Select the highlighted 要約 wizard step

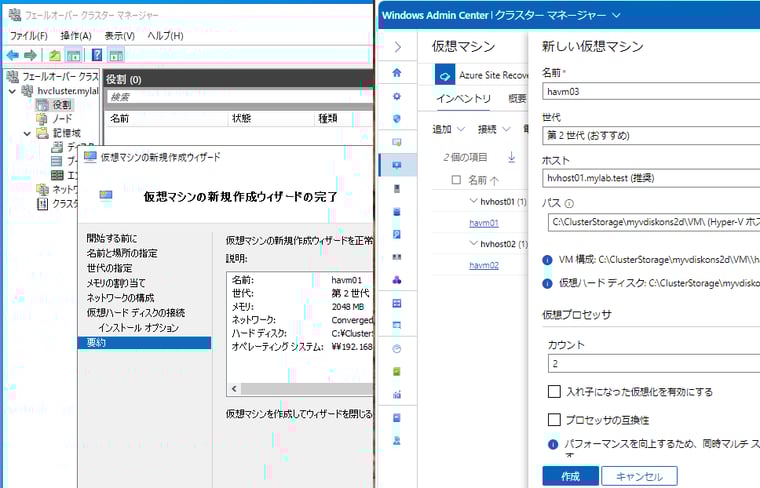point(144,343)
